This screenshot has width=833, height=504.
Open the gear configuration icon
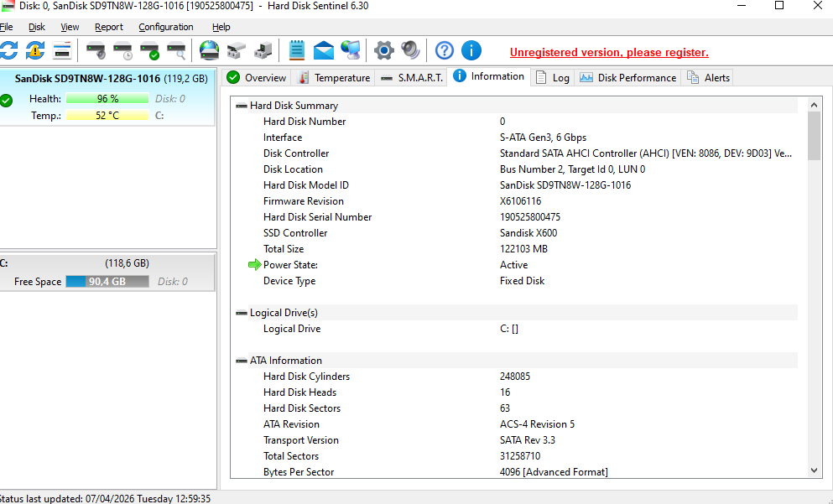click(x=383, y=50)
